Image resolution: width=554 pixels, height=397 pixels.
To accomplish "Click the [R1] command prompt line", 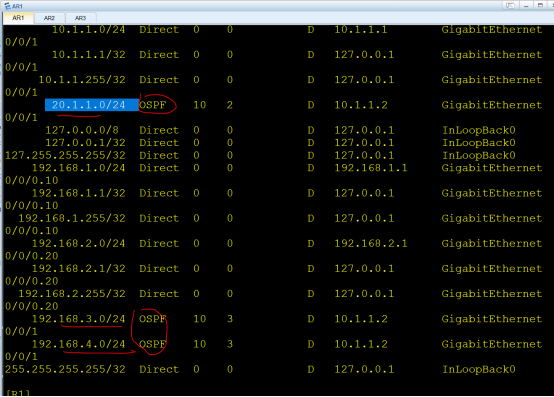I will [x=18, y=392].
